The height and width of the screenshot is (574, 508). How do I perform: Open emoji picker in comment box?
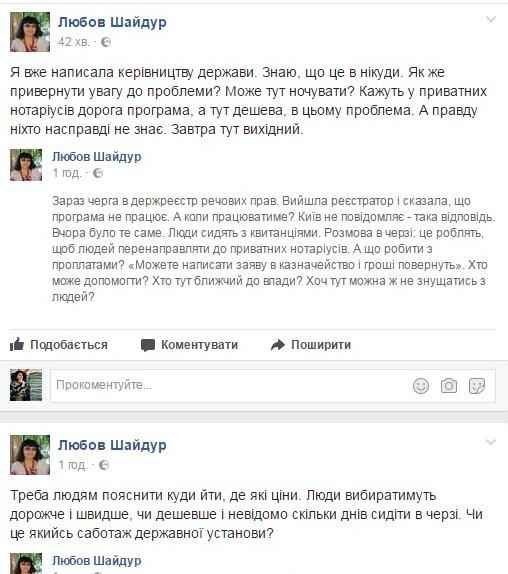click(421, 385)
